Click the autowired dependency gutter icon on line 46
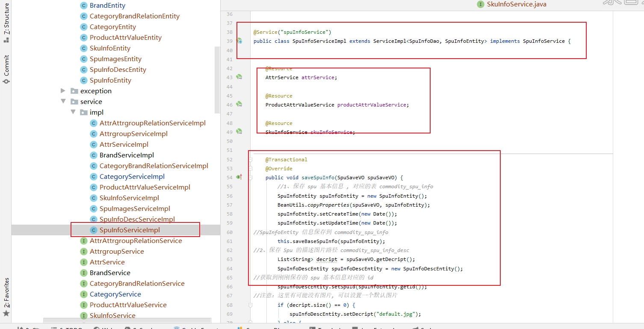Viewport: 644px width, 329px height. [x=239, y=104]
